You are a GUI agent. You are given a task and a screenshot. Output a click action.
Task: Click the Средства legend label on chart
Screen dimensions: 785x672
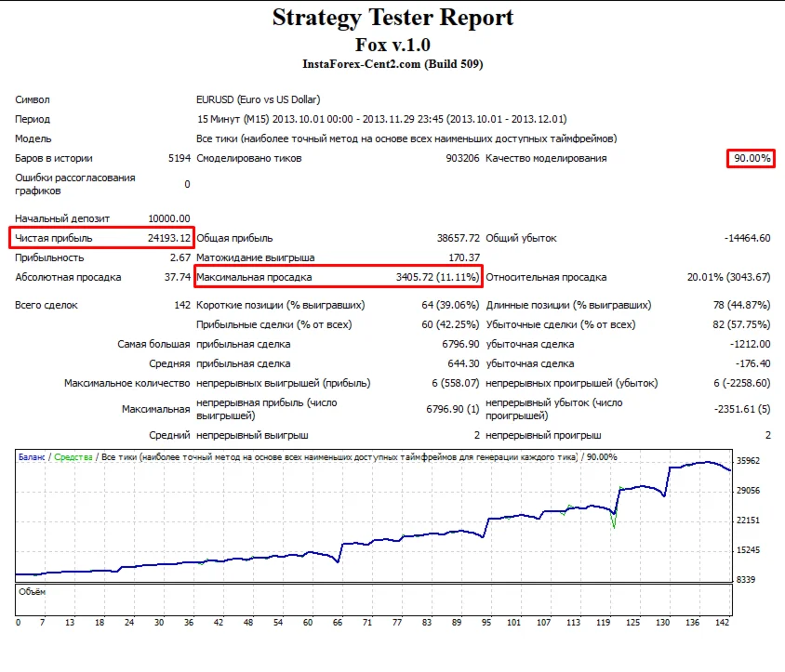pos(73,457)
